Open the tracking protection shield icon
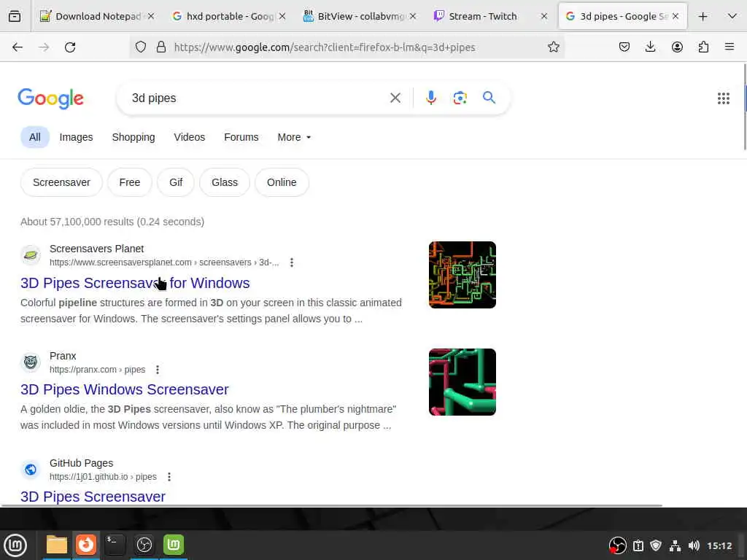Screen dimensions: 747x560 [141, 47]
